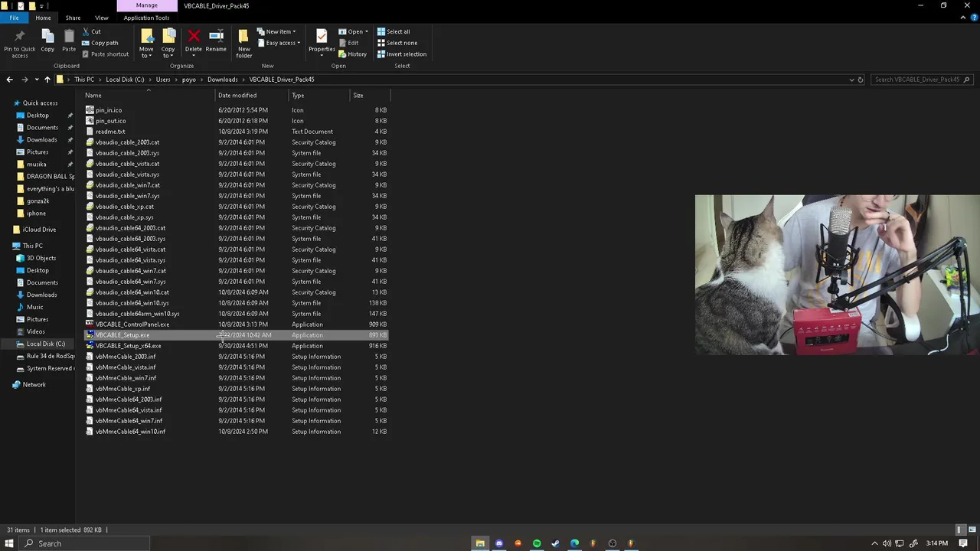Click the Edit command in Open group
The image size is (980, 551).
348,43
